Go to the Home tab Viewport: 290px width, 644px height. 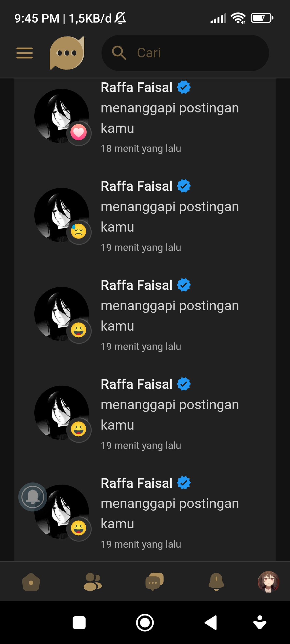31,582
